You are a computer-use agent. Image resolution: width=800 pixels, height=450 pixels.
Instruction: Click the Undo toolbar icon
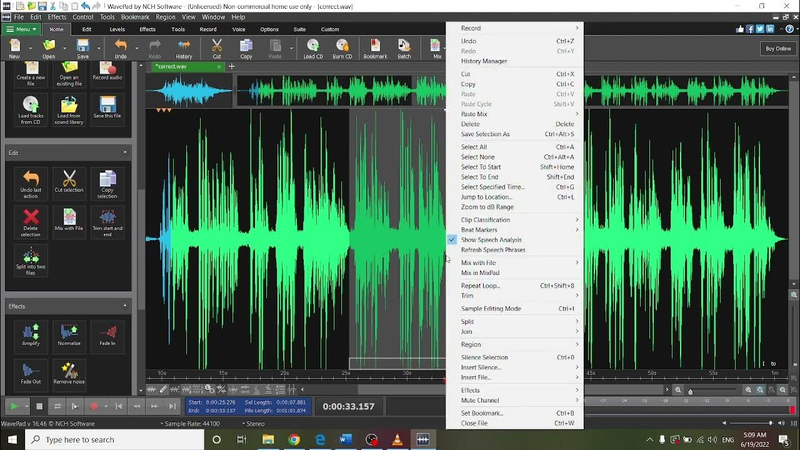click(x=120, y=48)
